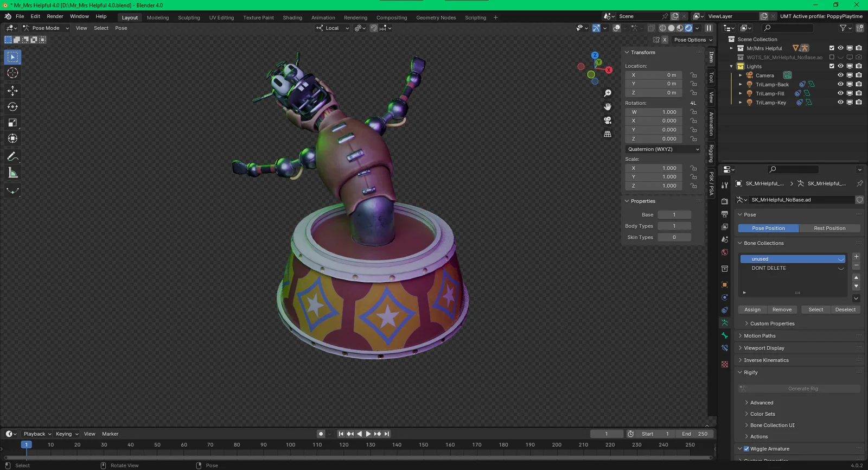Toggle Mr/Mrs Helpful collection checkbox
This screenshot has height=470, width=868.
point(832,48)
